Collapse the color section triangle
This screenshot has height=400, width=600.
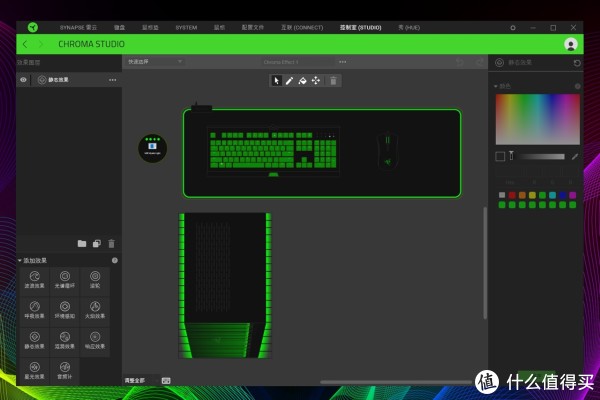[496, 87]
